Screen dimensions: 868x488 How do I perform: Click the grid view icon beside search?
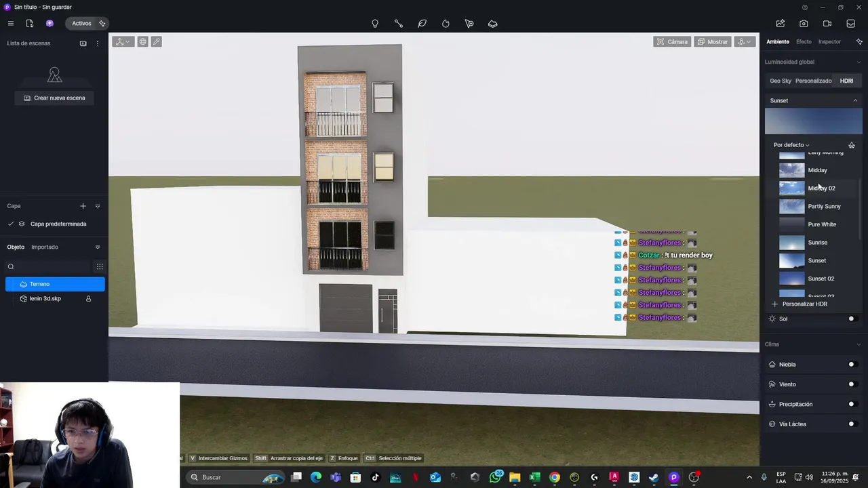coord(100,266)
